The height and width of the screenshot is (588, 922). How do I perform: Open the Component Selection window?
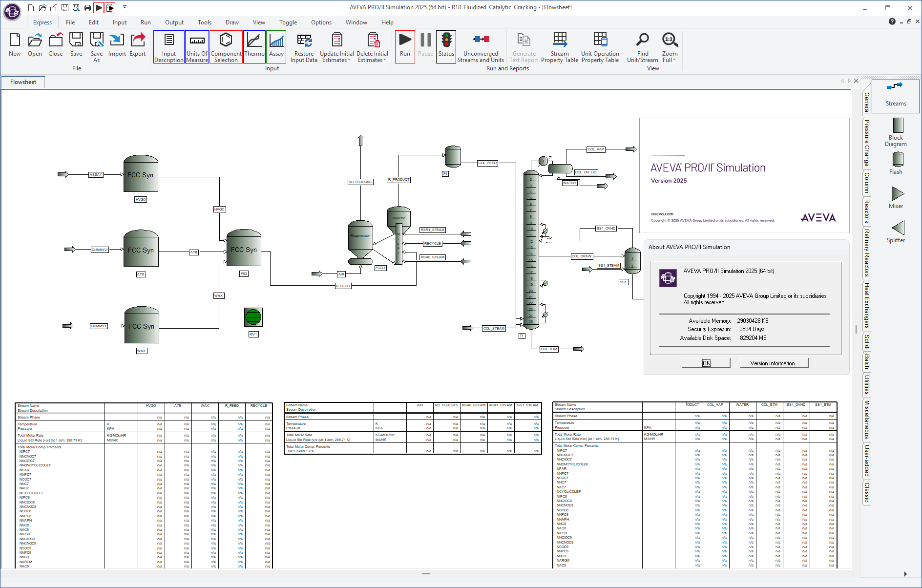(226, 46)
